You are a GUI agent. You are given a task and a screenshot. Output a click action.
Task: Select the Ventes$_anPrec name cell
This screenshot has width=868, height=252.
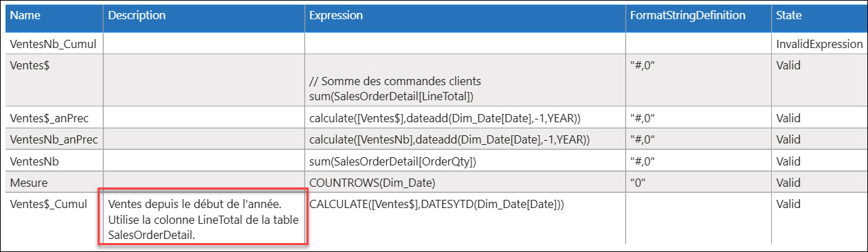coord(54,118)
